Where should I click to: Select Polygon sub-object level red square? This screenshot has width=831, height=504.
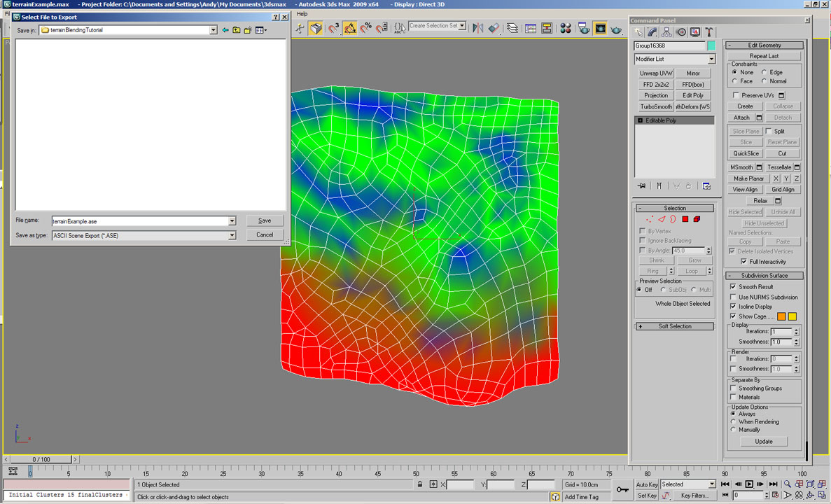(x=685, y=220)
